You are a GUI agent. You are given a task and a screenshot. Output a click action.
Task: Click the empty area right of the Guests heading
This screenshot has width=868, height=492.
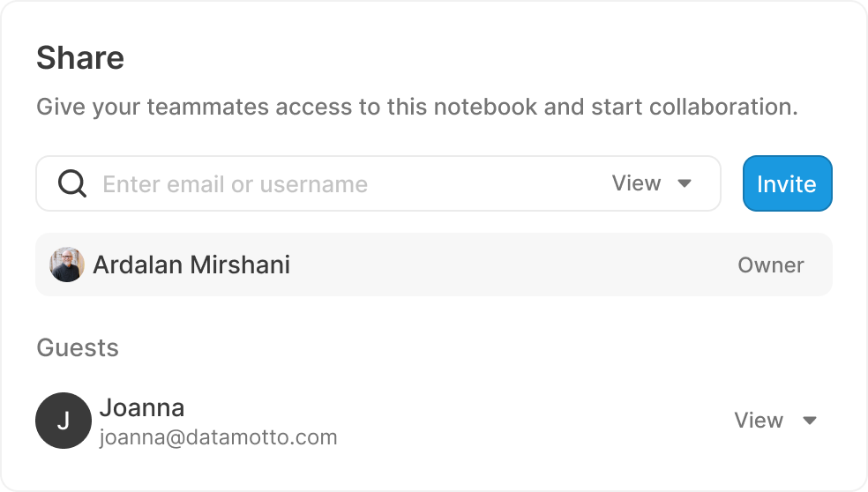476,347
